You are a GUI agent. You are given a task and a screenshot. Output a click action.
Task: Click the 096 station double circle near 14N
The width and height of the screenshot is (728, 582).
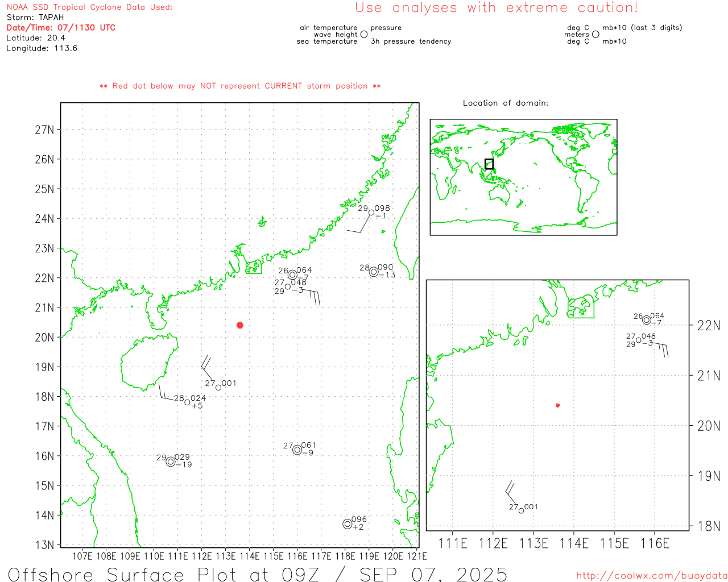(x=348, y=524)
